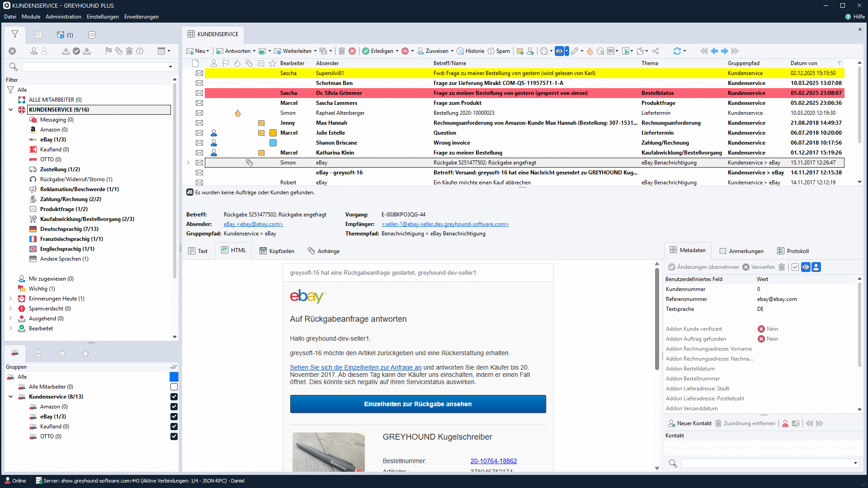
Task: Click the filter funnel icon in sidebar
Action: (15, 34)
